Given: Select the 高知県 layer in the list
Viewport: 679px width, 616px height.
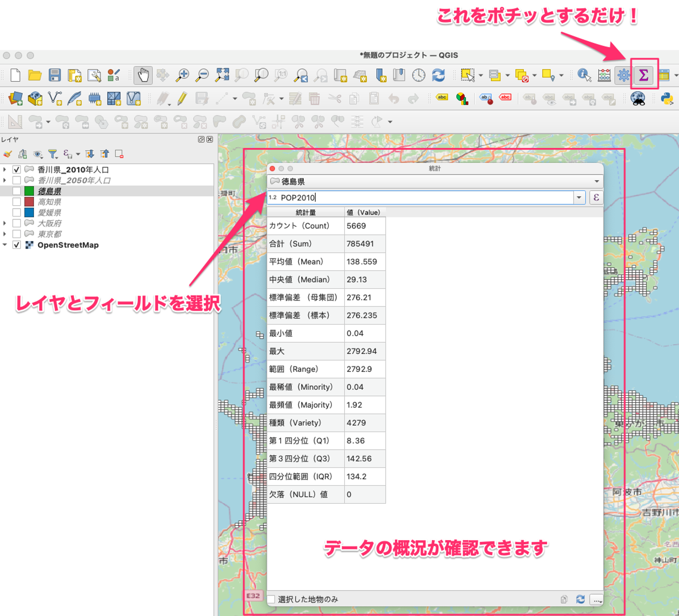Looking at the screenshot, I should (x=50, y=202).
